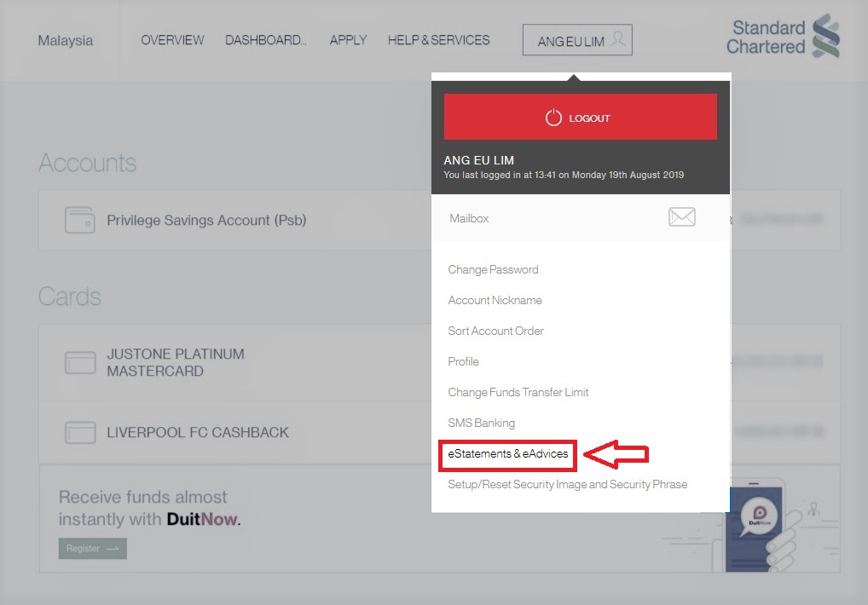The width and height of the screenshot is (868, 605).
Task: Open the Profile option
Action: [x=463, y=361]
